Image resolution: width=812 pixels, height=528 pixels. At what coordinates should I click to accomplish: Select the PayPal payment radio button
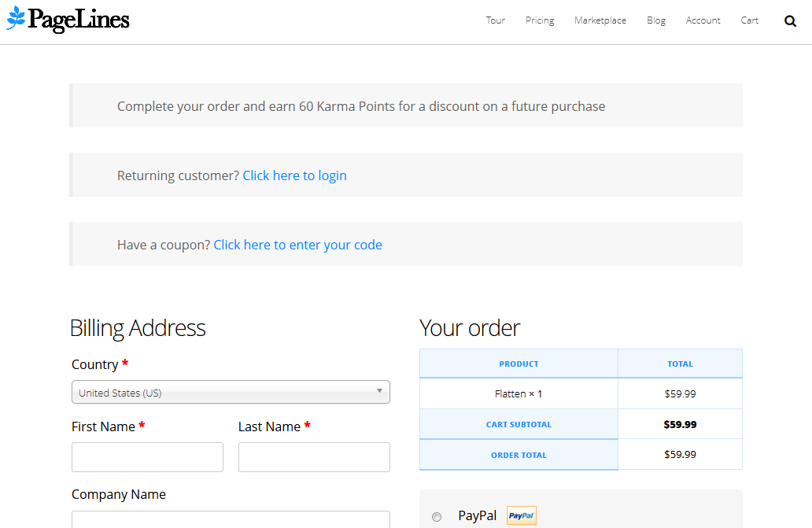437,517
